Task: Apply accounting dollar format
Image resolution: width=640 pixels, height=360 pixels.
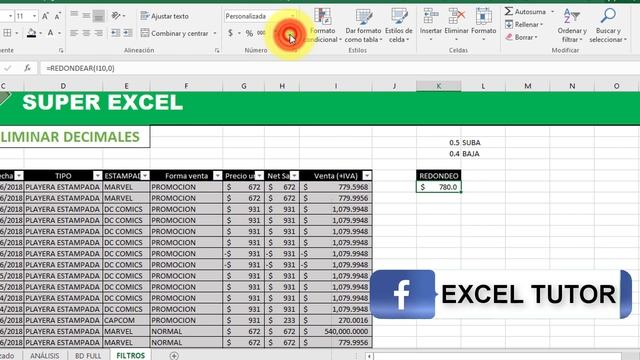Action: (x=230, y=33)
